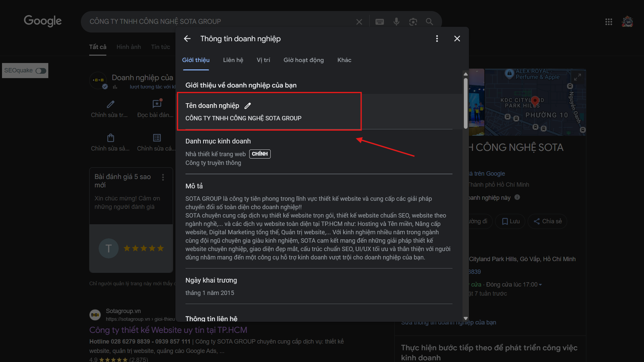This screenshot has height=362, width=644.
Task: Click the back arrow in business info dialog
Action: [187, 39]
